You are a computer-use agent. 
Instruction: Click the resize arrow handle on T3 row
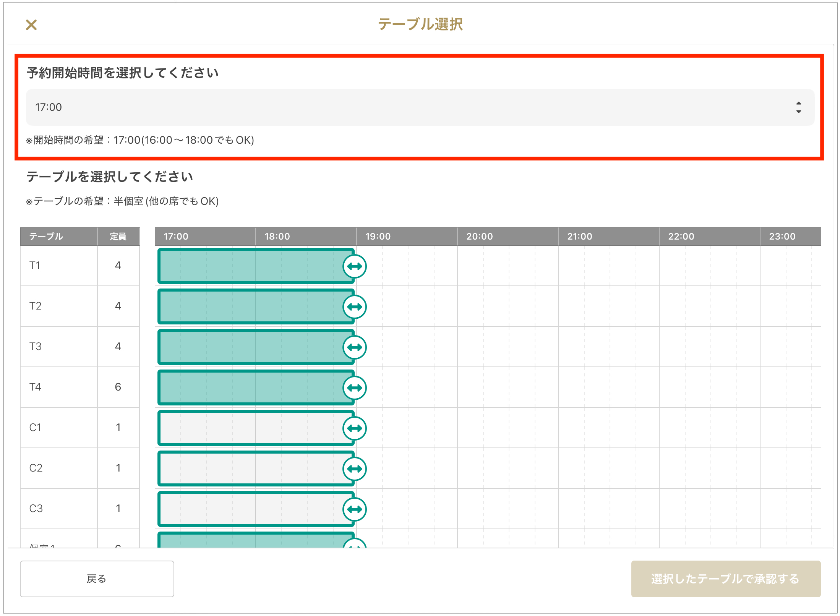[x=355, y=347]
